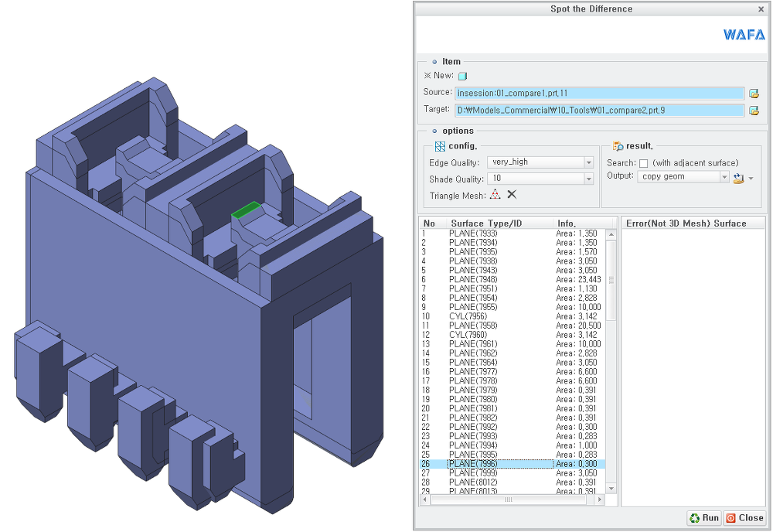Click the WAFA logo
The height and width of the screenshot is (532, 773).
(x=744, y=35)
